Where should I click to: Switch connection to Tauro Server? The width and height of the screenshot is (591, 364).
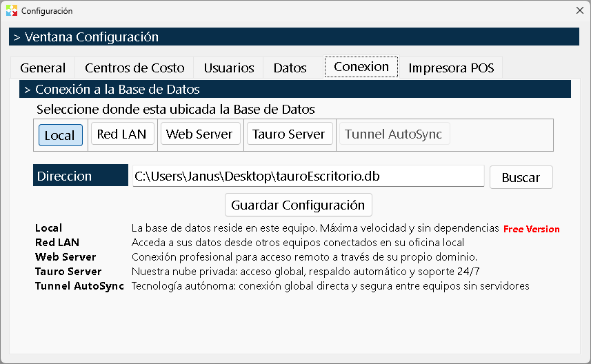click(290, 134)
